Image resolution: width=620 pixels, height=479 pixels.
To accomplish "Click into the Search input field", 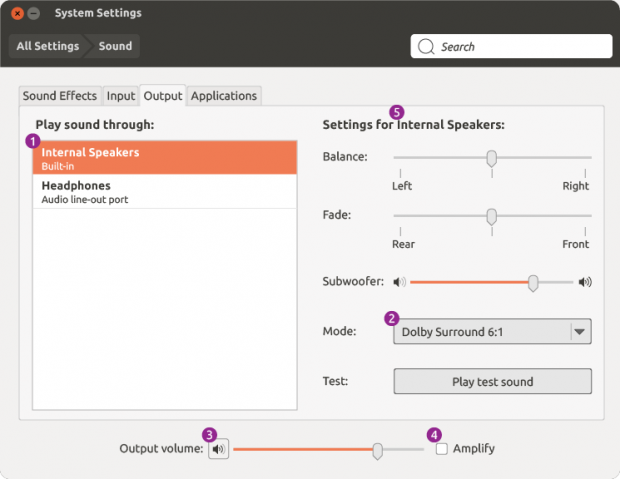I will click(x=511, y=46).
